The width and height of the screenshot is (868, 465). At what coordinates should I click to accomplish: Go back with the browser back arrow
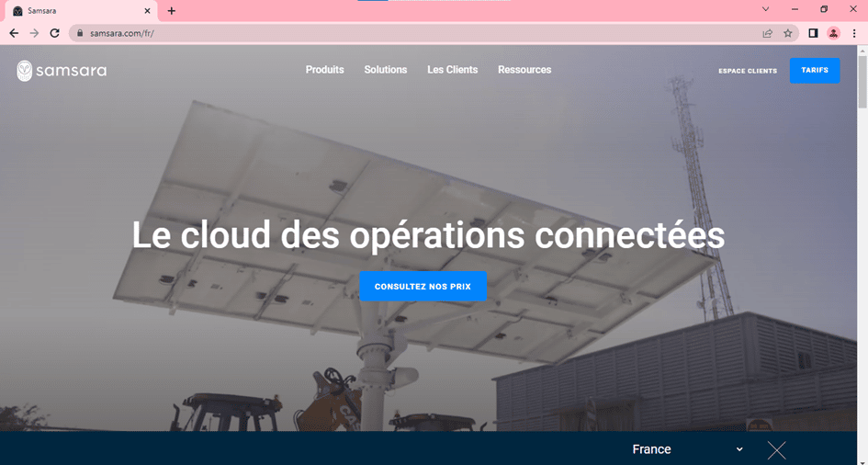point(14,33)
